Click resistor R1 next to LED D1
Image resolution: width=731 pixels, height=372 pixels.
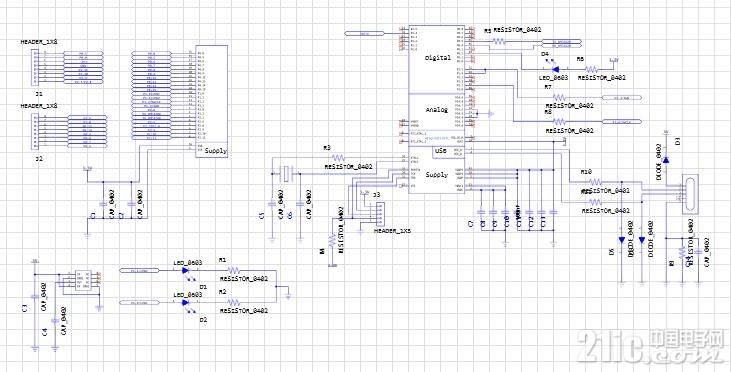coord(234,270)
